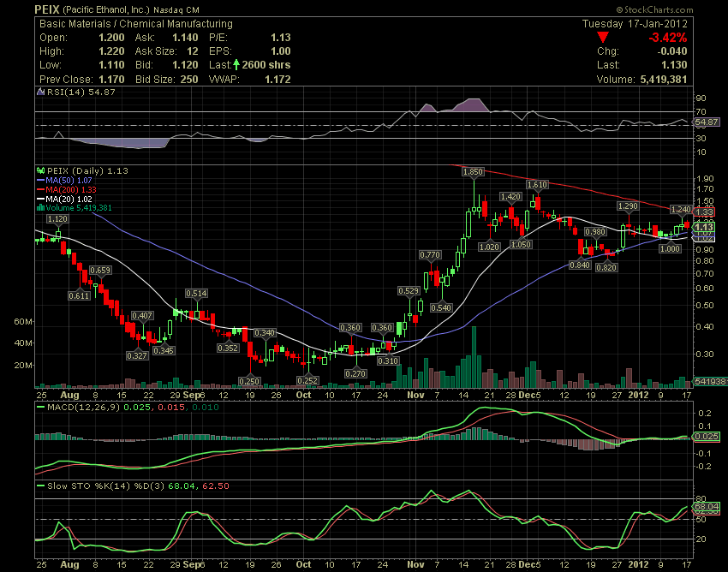Click the MA(20) 1.02 legend entry

64,199
